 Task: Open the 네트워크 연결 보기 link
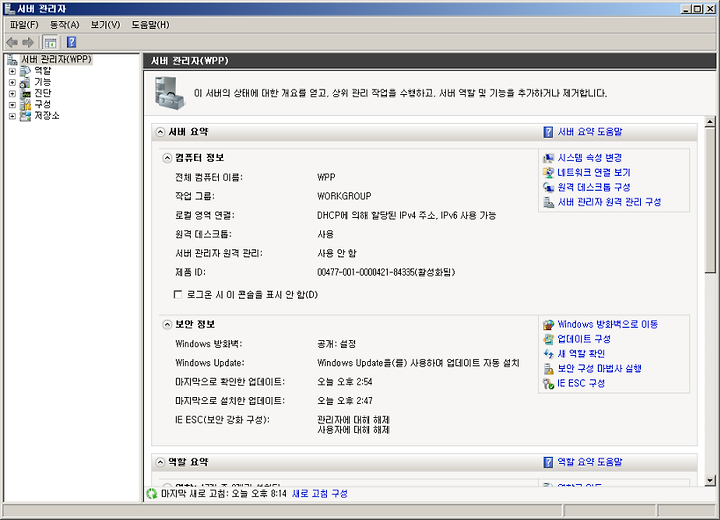(x=594, y=173)
